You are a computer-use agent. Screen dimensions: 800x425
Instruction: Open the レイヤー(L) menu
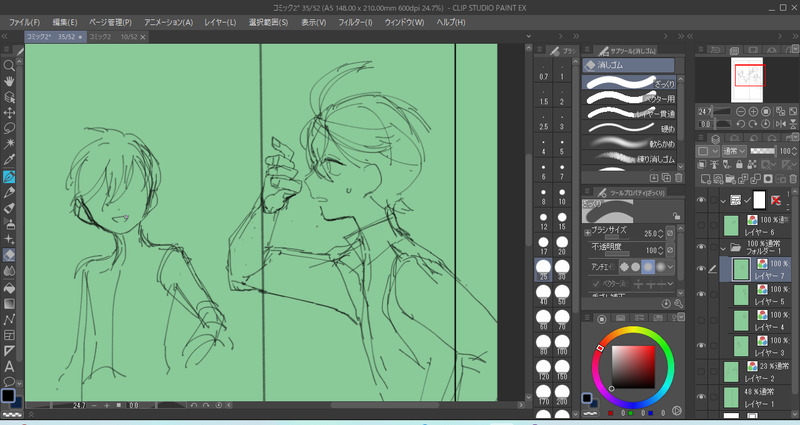point(220,22)
